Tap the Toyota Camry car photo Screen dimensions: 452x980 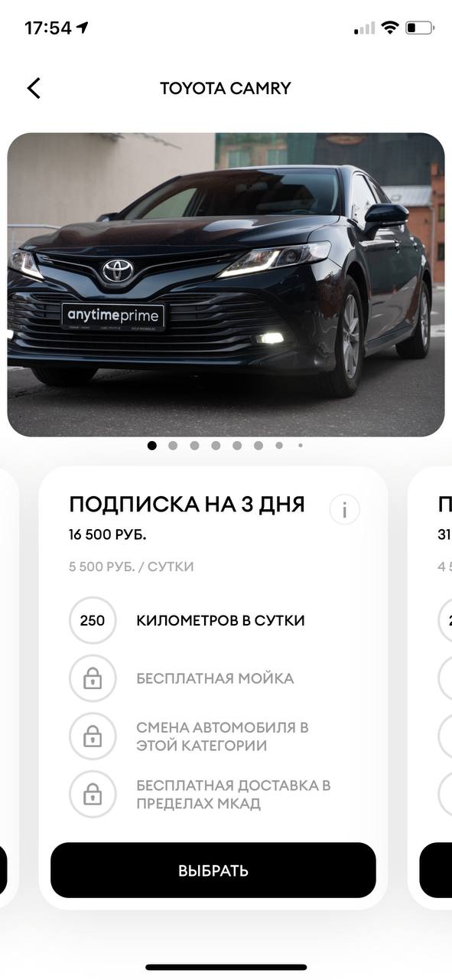coord(226,285)
